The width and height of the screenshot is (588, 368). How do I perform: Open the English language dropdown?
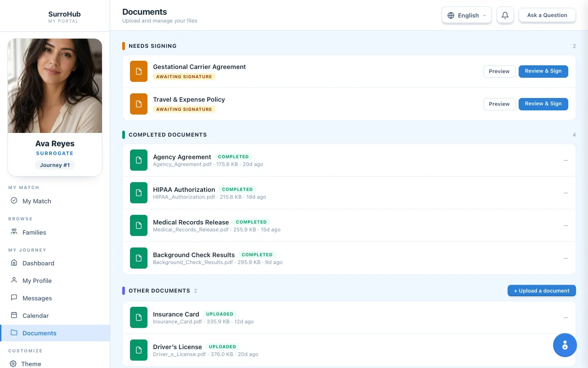point(467,15)
